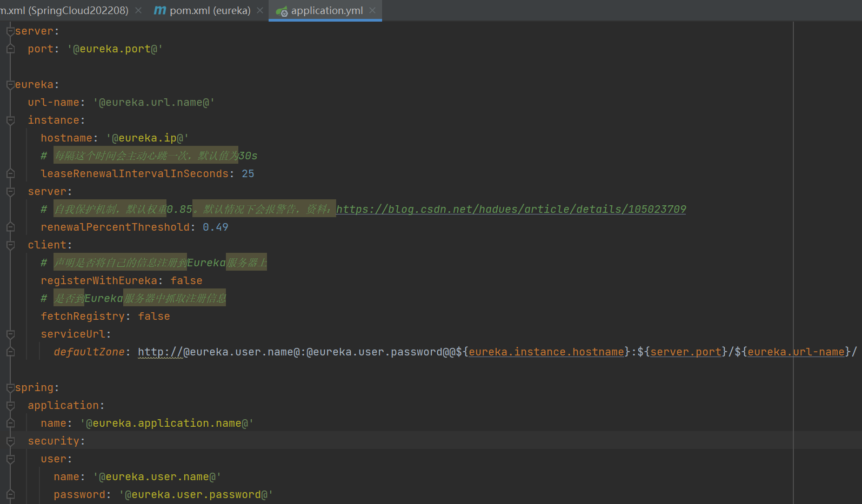Collapse the client block fold marker
862x504 pixels.
10,245
